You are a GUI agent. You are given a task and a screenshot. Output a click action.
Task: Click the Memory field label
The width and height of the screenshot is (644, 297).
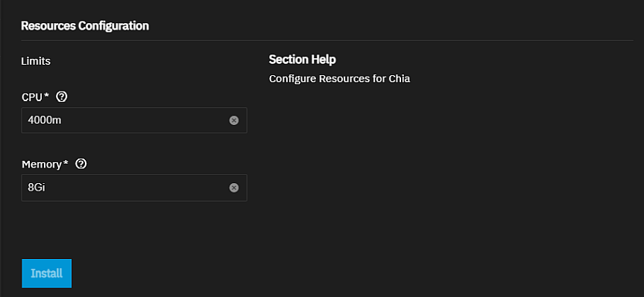pyautogui.click(x=42, y=165)
